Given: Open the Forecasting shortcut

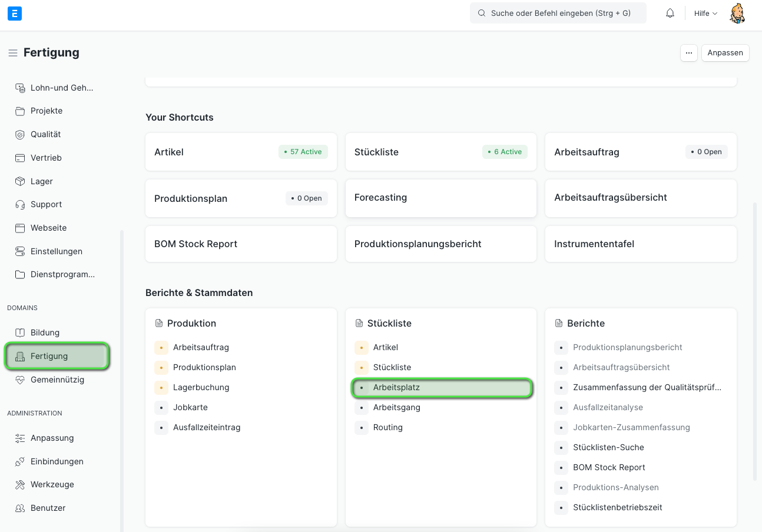Looking at the screenshot, I should tap(441, 198).
